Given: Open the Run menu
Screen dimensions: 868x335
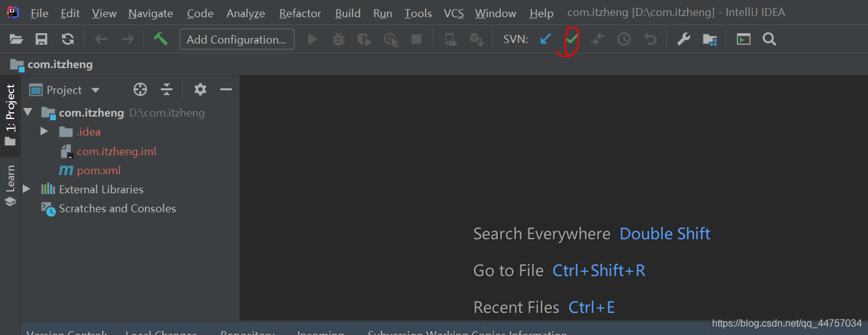Looking at the screenshot, I should coord(382,13).
